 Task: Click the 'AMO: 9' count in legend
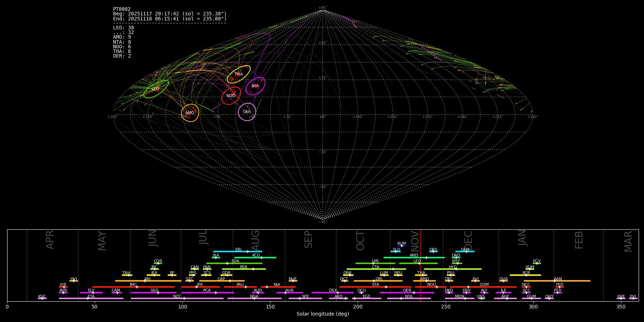122,37
